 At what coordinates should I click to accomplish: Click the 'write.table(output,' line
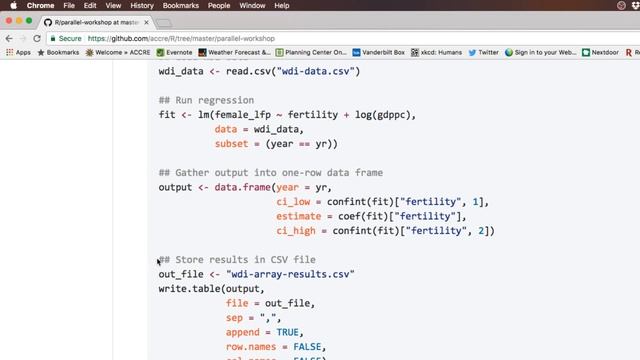[211, 289]
